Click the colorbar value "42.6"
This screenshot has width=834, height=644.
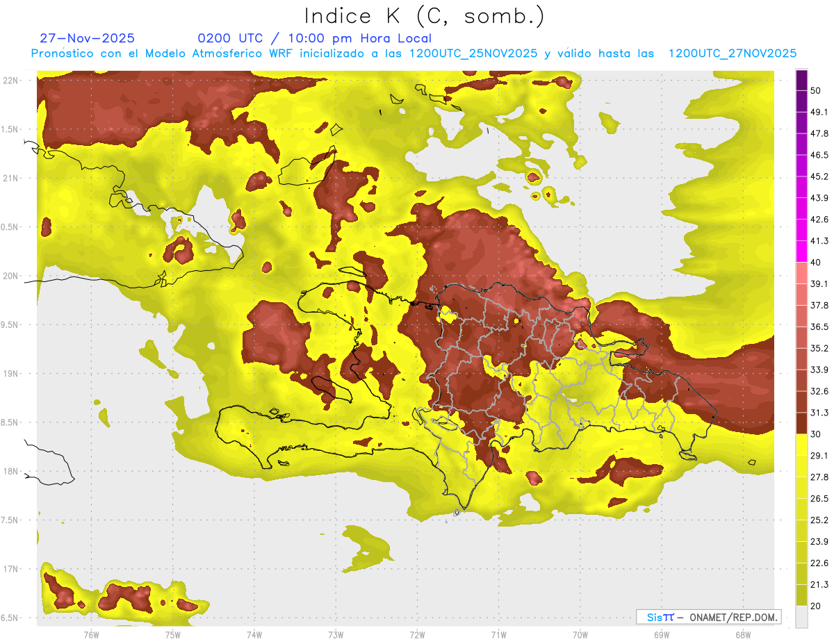819,220
